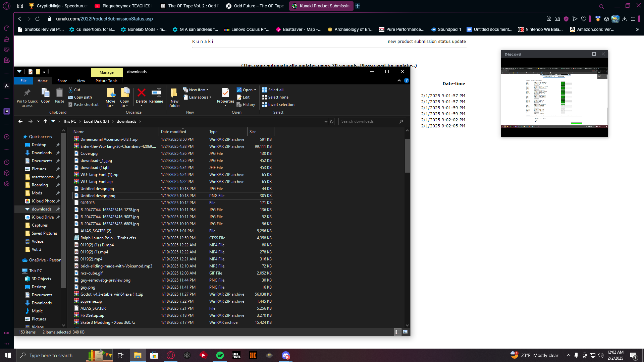This screenshot has width=644, height=362.
Task: Click the refresh icon beside the address bar
Action: click(332, 121)
